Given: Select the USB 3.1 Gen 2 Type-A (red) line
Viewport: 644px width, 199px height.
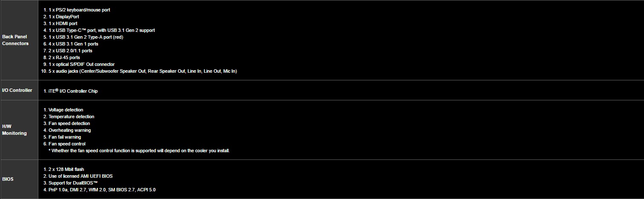Looking at the screenshot, I should click(86, 37).
